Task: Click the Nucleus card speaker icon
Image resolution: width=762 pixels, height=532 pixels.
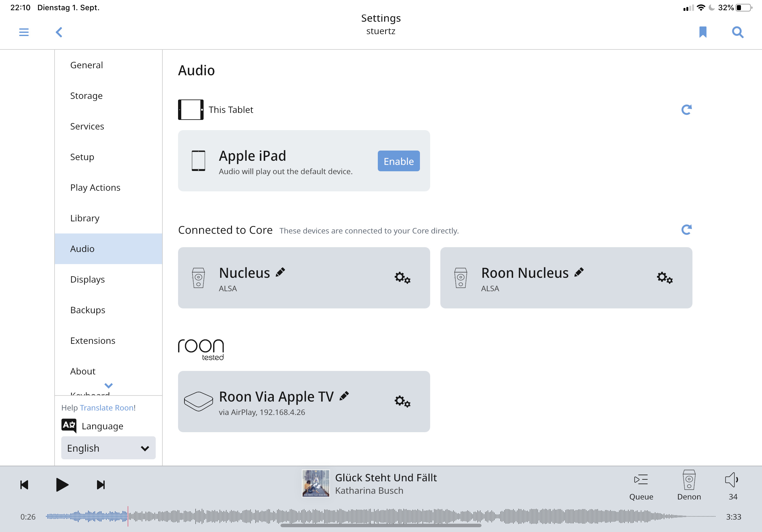Action: coord(198,277)
